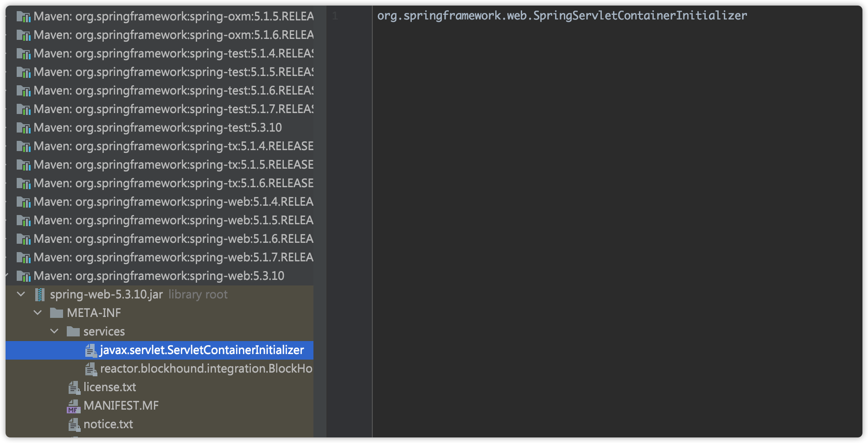Click the notice.txt file icon
Screen dimensions: 868x443
tap(74, 424)
